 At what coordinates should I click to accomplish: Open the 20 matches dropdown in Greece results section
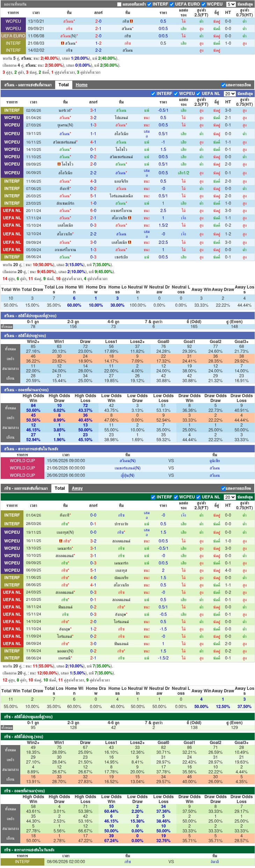point(229,497)
